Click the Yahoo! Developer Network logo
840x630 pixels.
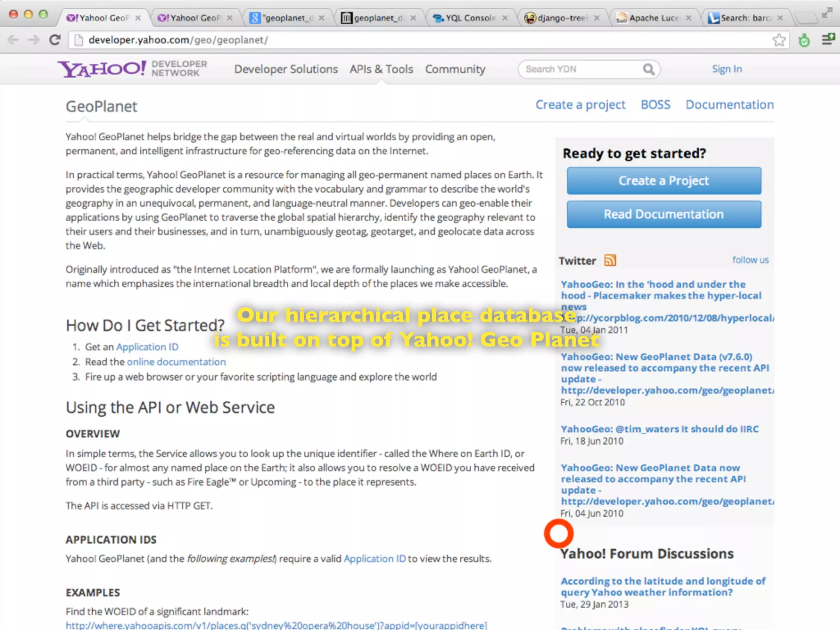click(132, 69)
